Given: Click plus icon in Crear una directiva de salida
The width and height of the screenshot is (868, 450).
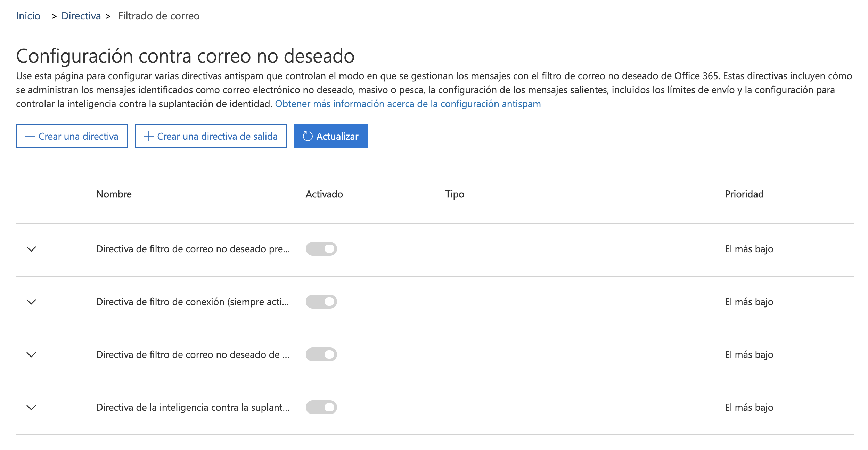Looking at the screenshot, I should click(x=148, y=136).
